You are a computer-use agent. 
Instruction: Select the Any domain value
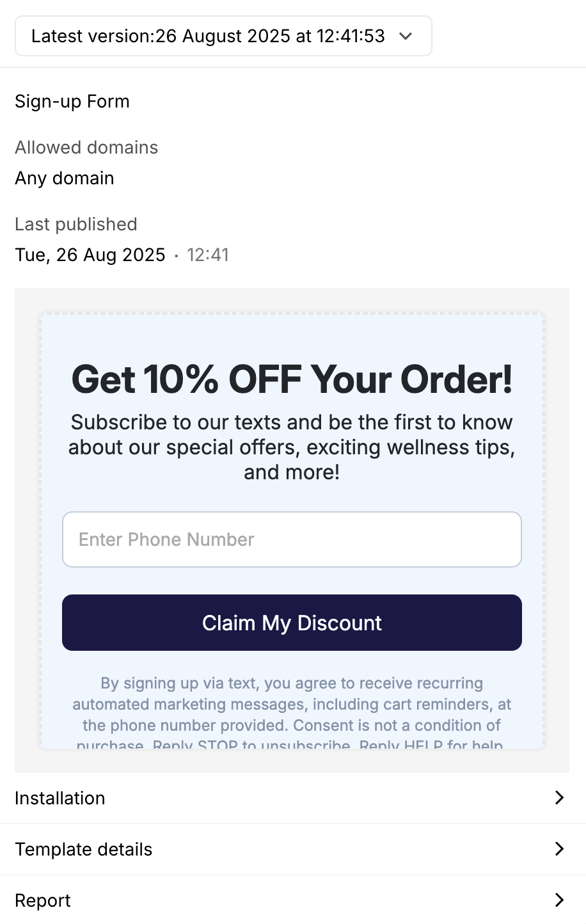(x=65, y=178)
